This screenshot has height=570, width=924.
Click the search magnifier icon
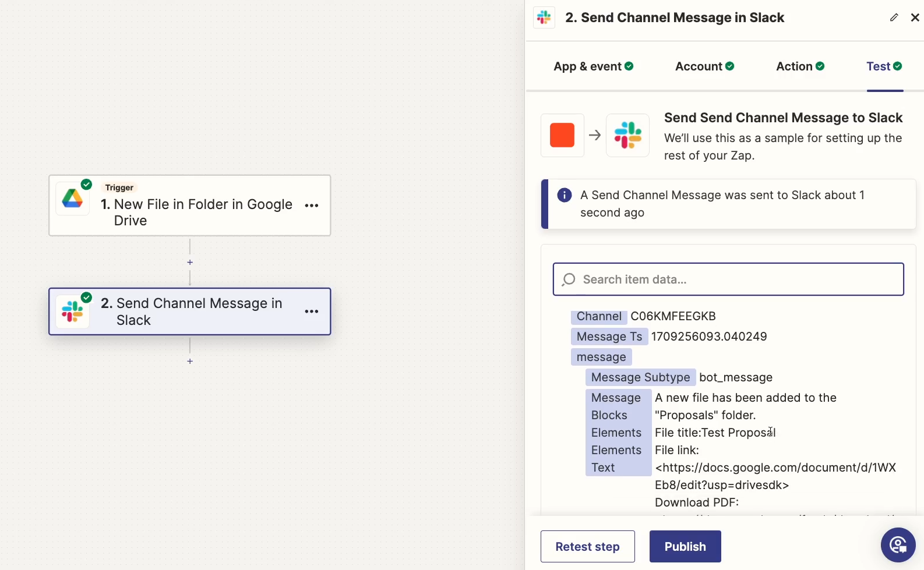569,279
